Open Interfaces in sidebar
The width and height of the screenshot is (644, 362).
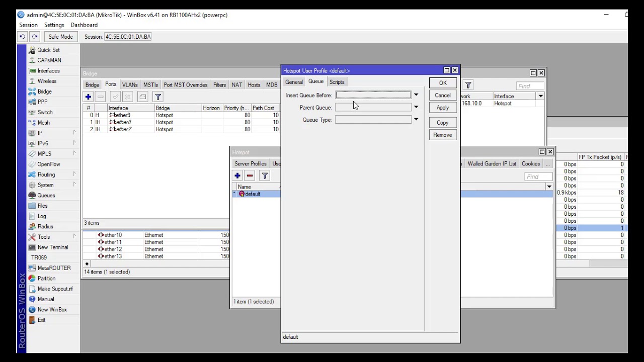pos(48,71)
